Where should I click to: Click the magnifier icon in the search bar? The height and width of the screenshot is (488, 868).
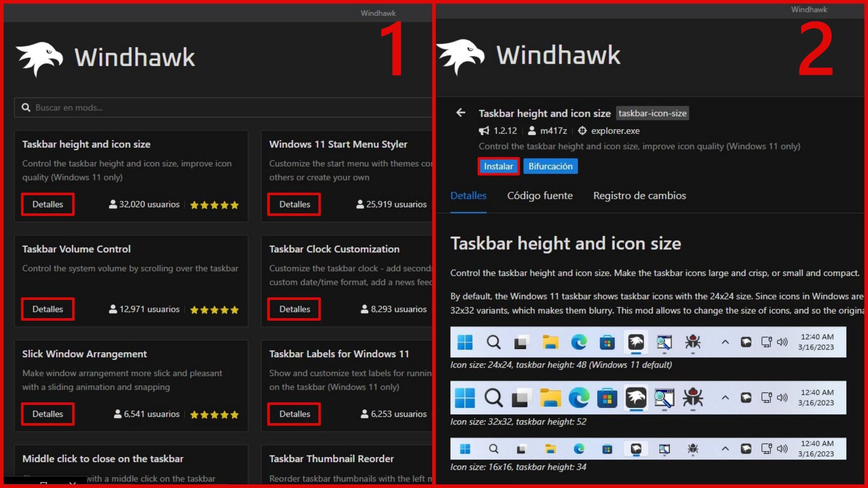click(x=26, y=107)
